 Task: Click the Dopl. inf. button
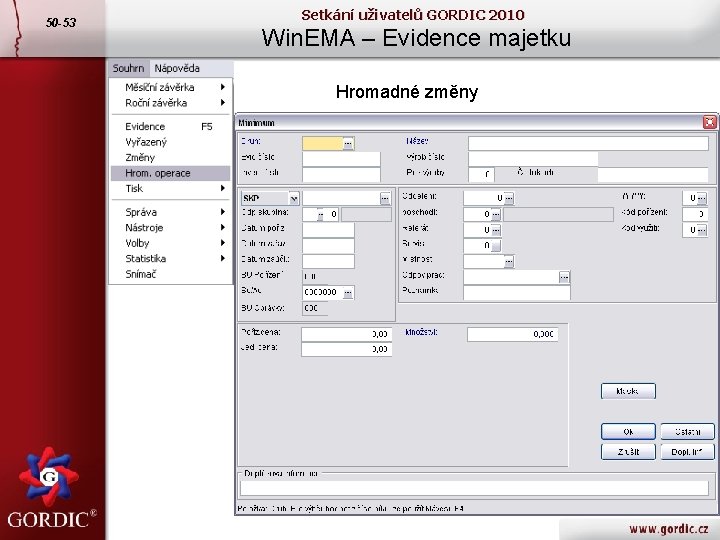[x=687, y=452]
